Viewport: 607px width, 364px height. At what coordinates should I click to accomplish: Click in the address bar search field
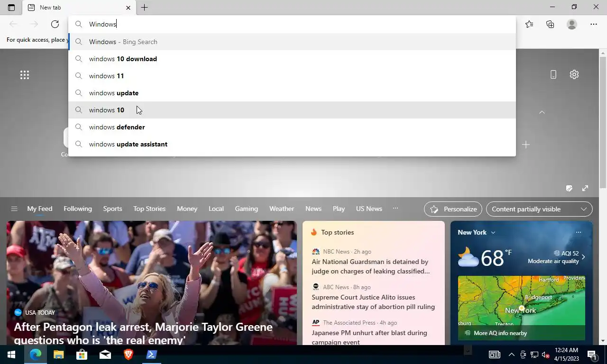tap(292, 24)
